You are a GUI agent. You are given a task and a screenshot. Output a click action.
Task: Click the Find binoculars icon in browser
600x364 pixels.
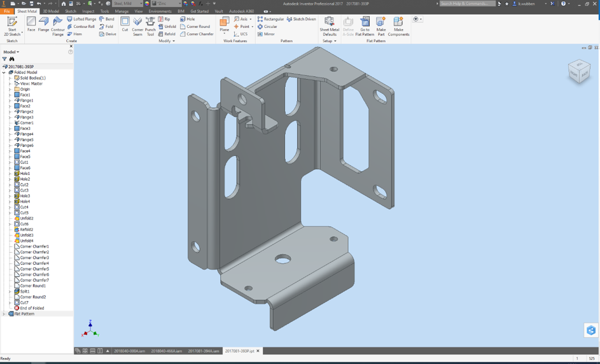coord(11,59)
